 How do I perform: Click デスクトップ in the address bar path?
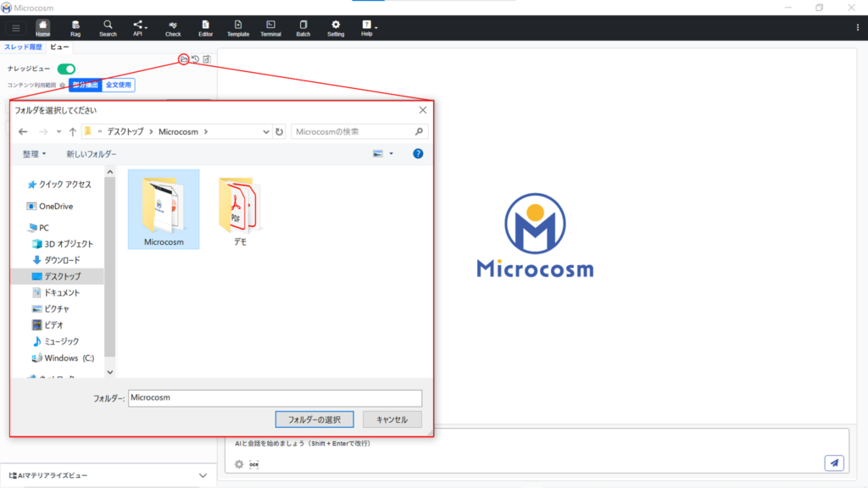pos(125,131)
